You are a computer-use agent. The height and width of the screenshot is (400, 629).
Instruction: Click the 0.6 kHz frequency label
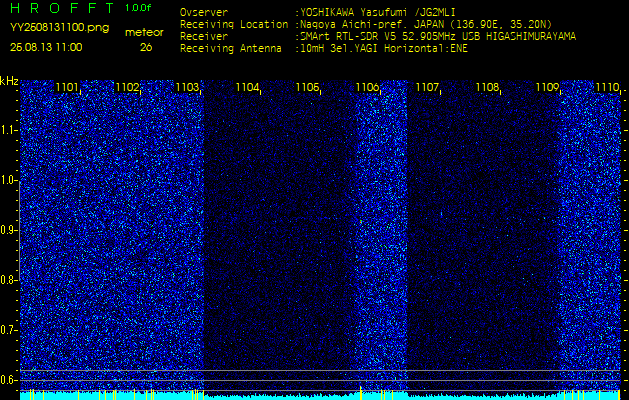(x=8, y=380)
